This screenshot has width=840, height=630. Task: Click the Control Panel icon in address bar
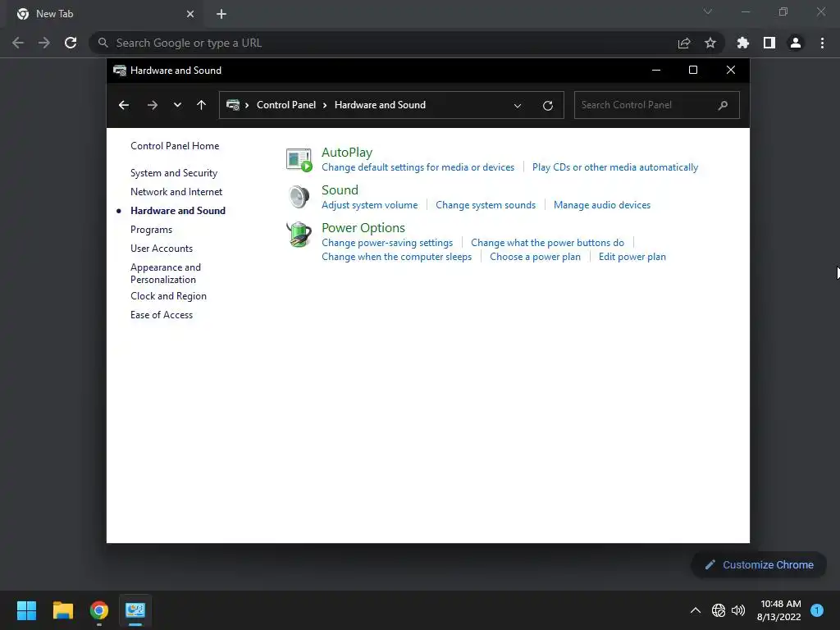point(233,105)
